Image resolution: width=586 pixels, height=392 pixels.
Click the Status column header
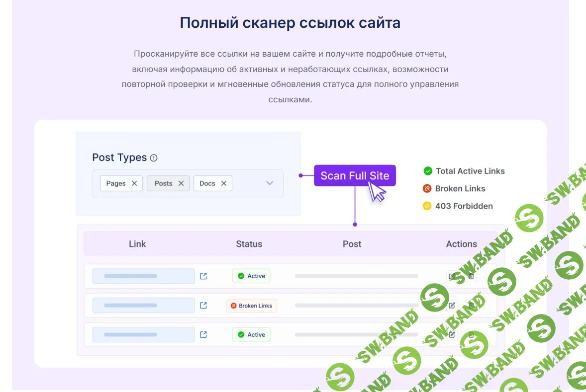point(249,244)
